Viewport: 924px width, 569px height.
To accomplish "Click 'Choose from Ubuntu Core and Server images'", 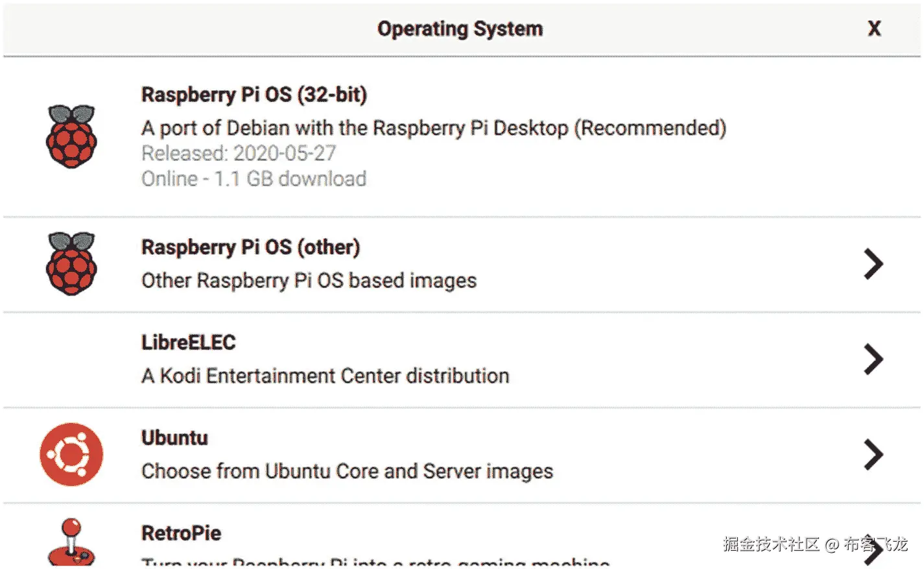I will click(347, 472).
